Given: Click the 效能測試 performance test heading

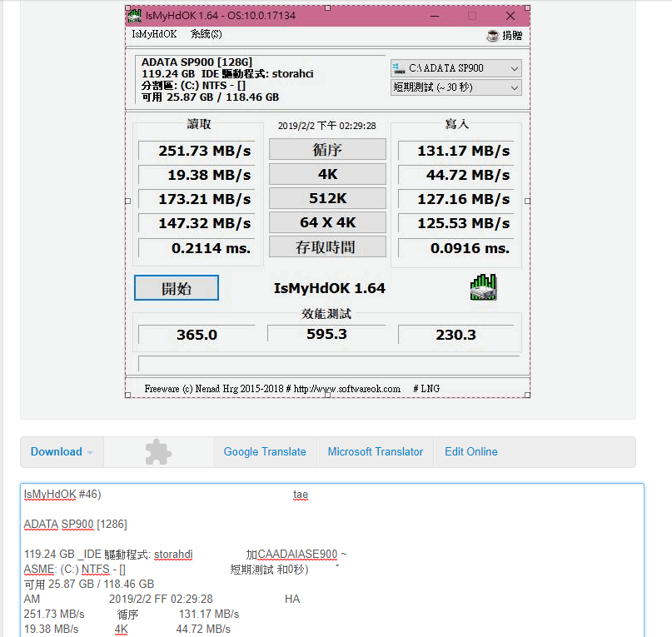Looking at the screenshot, I should [x=326, y=314].
